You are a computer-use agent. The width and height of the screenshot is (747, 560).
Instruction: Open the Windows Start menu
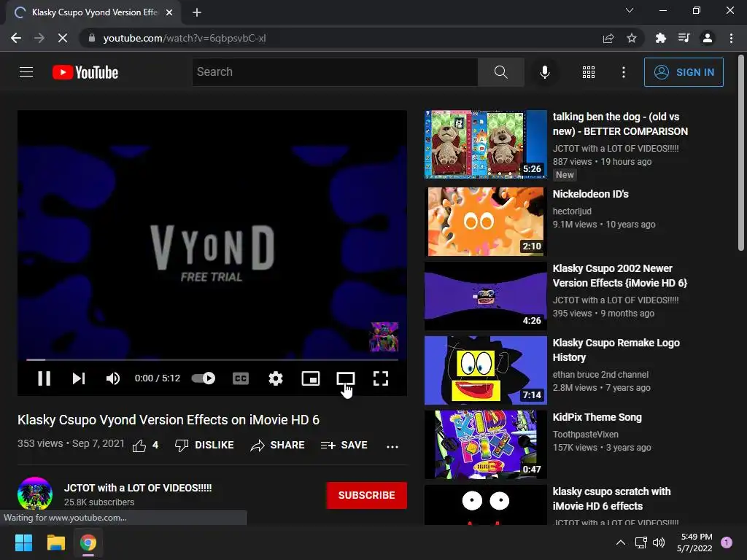pyautogui.click(x=23, y=542)
